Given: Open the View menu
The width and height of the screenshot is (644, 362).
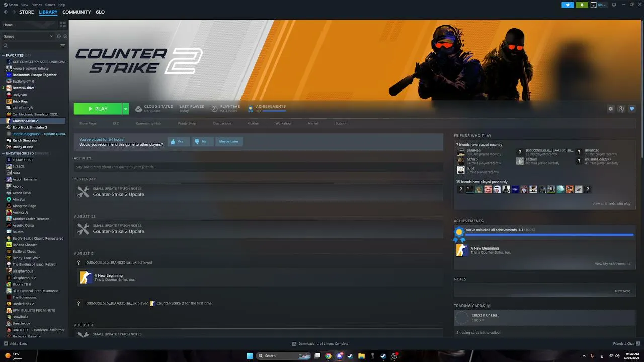Looking at the screenshot, I should 24,5.
